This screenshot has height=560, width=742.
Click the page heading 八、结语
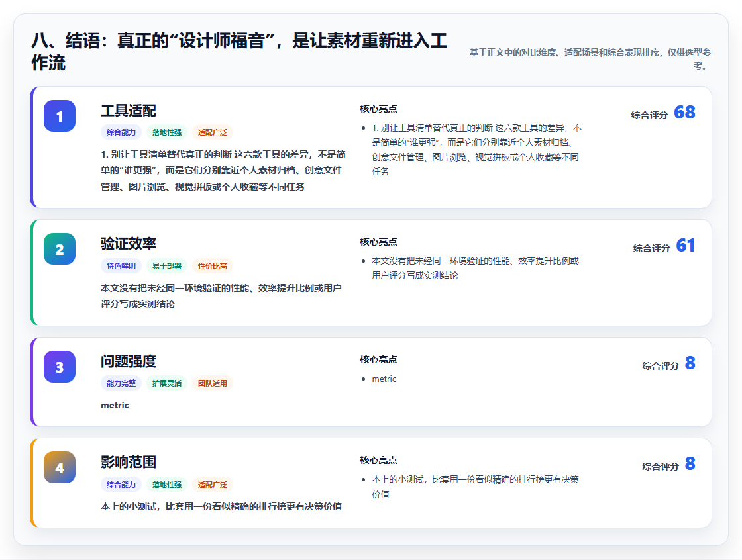point(239,52)
